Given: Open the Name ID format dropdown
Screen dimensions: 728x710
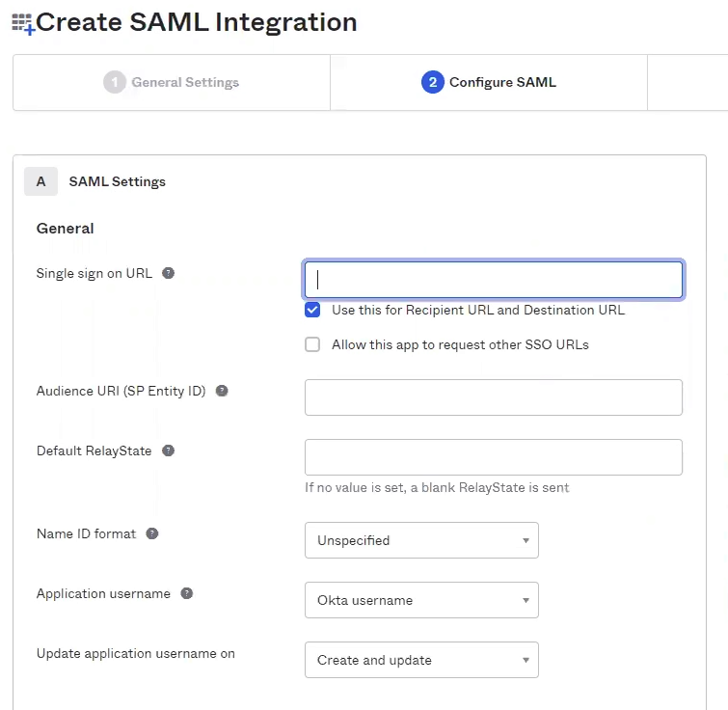Looking at the screenshot, I should point(421,540).
